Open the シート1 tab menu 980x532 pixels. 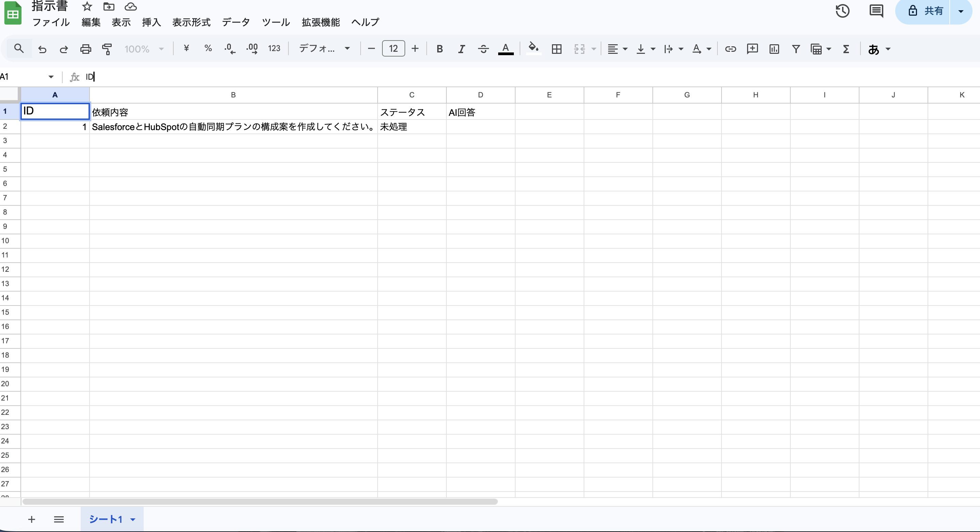point(133,519)
